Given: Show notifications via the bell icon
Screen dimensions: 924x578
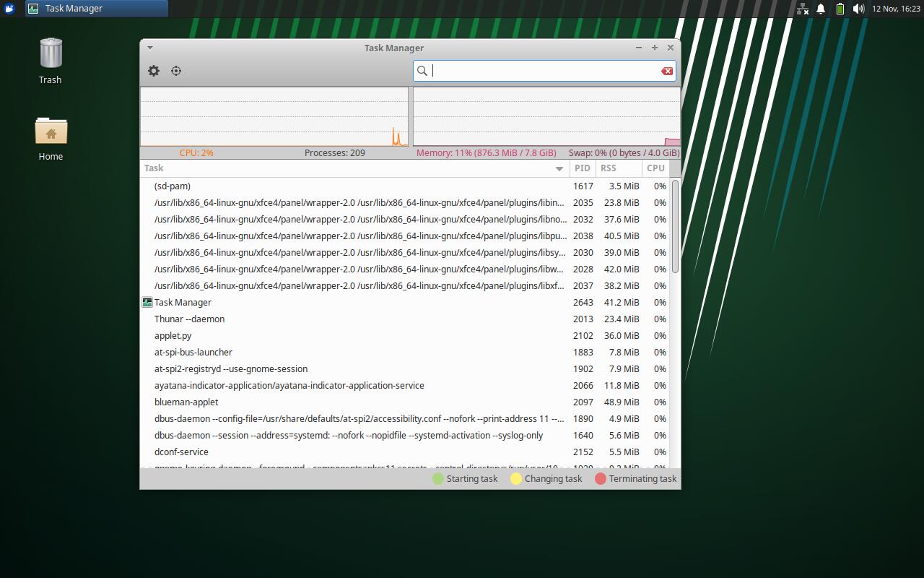Looking at the screenshot, I should [821, 9].
